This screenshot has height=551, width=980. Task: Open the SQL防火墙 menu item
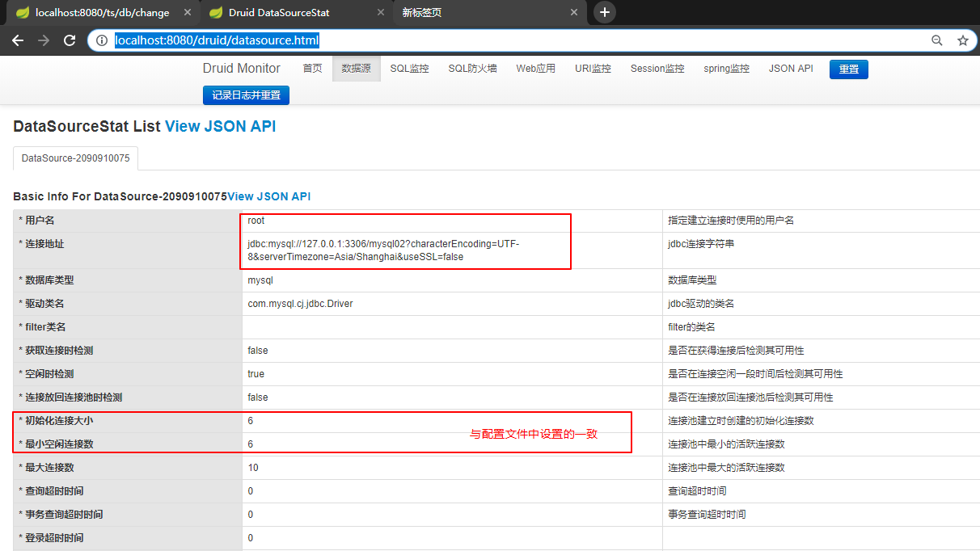472,69
